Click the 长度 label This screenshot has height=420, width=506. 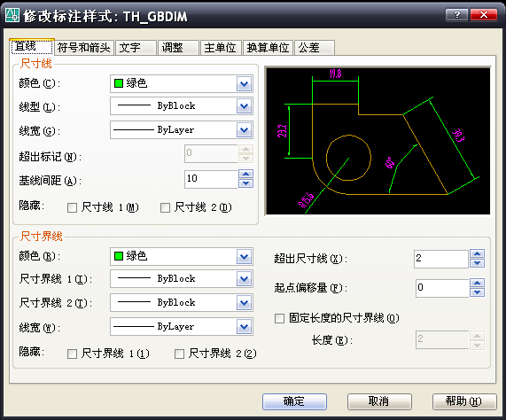pyautogui.click(x=332, y=340)
